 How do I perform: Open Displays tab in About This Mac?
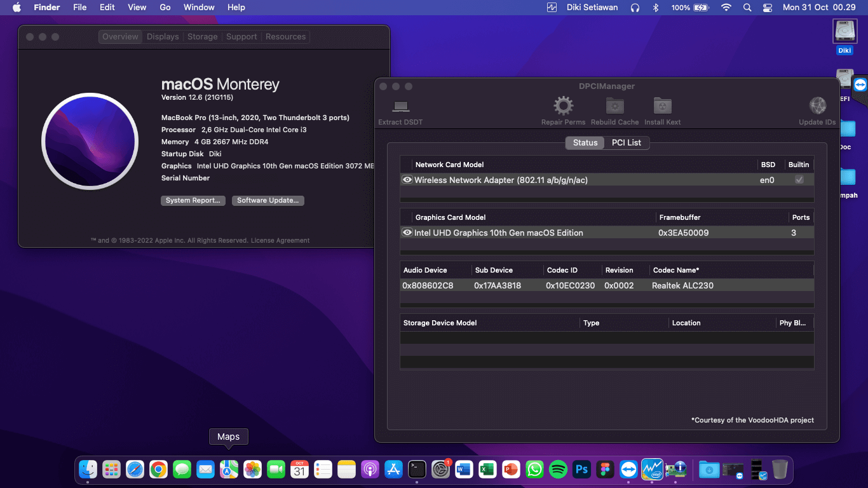[163, 37]
